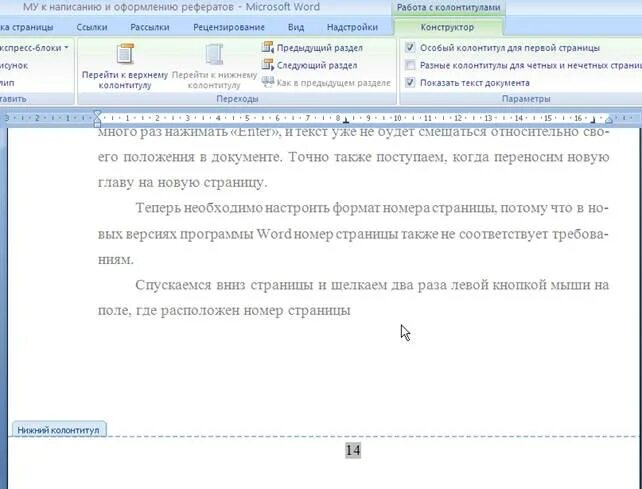The image size is (642, 489).
Task: Click the center tab stop on ruler
Action: (346, 121)
